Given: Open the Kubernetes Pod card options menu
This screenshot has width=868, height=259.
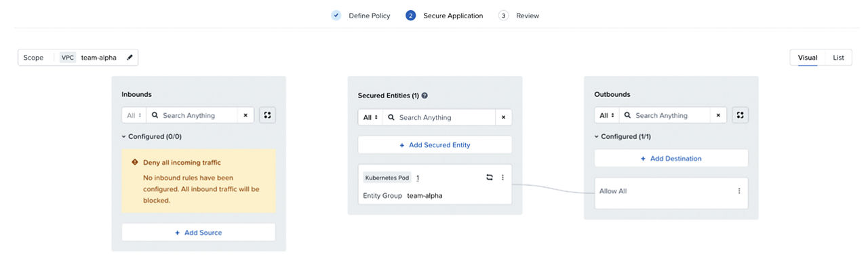Looking at the screenshot, I should coord(503,178).
